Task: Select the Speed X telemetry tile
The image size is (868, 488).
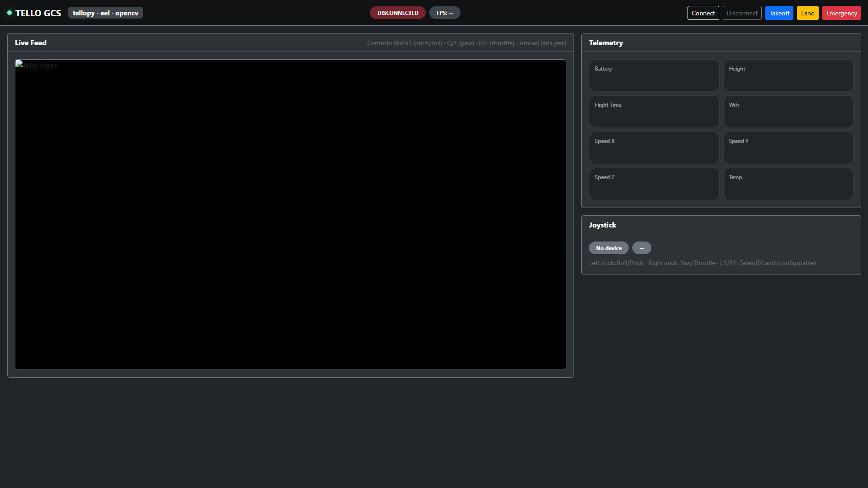Action: [x=654, y=148]
